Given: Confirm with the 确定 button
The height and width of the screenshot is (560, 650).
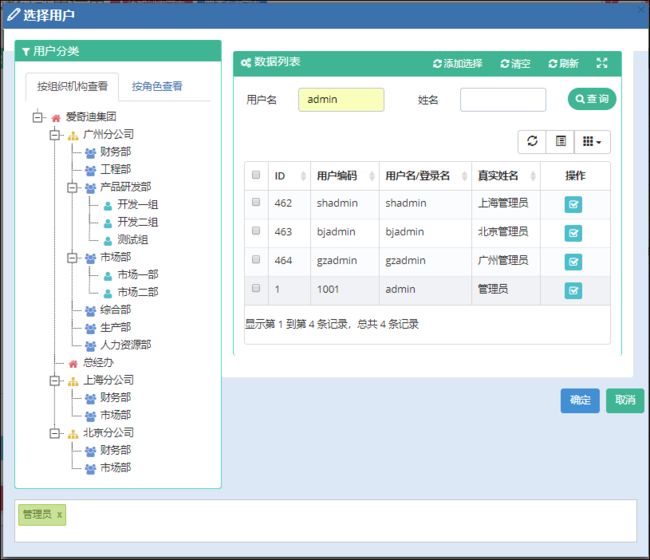Looking at the screenshot, I should click(x=580, y=400).
